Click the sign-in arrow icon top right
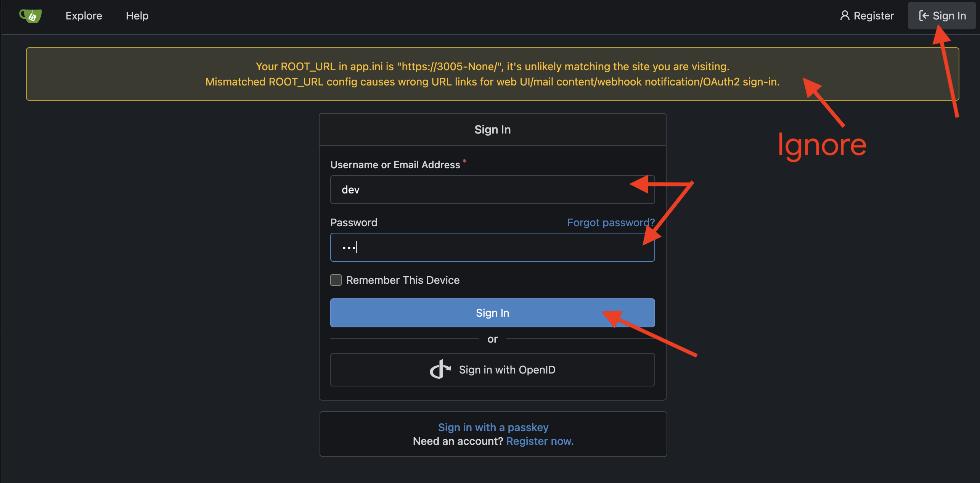 pyautogui.click(x=925, y=16)
